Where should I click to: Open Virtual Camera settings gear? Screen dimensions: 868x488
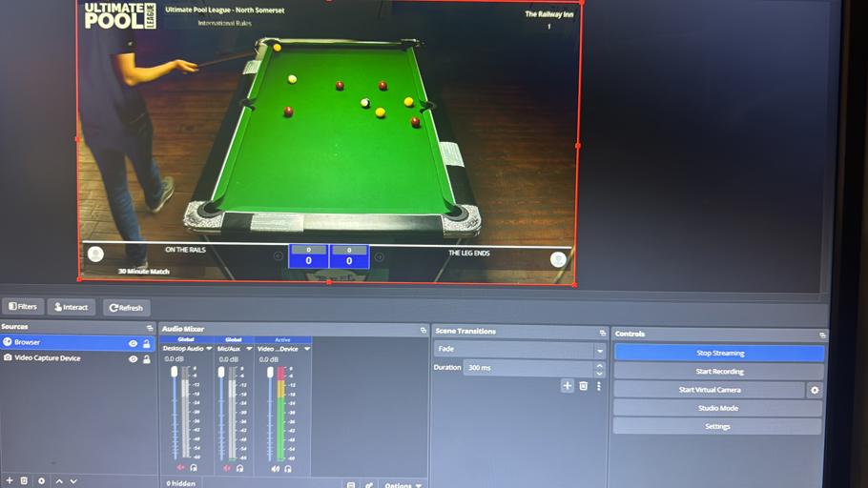[x=815, y=391]
